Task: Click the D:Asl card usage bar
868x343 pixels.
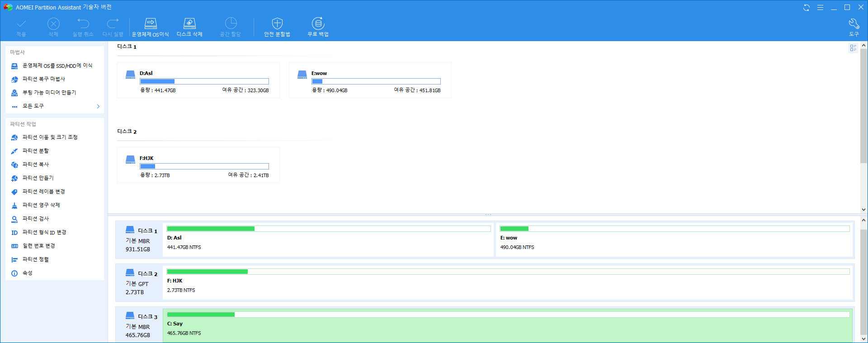Action: point(204,81)
